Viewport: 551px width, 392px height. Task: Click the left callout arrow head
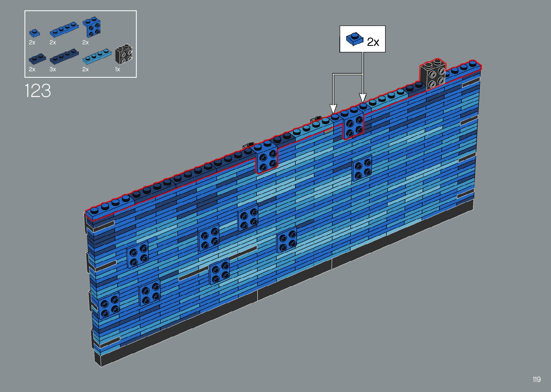tap(333, 108)
